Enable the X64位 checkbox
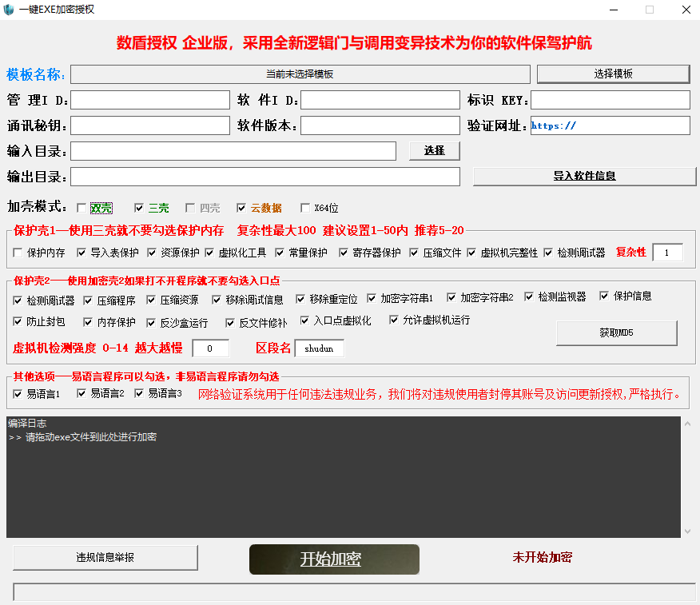The image size is (700, 605). (x=305, y=207)
